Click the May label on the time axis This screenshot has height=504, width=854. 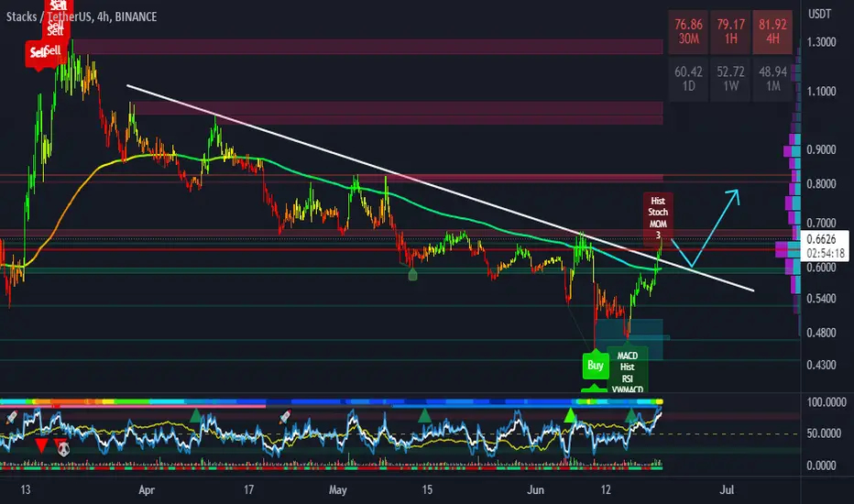tap(338, 490)
